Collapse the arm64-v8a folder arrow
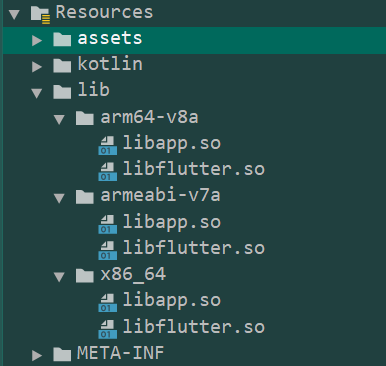The image size is (386, 366). tap(59, 119)
